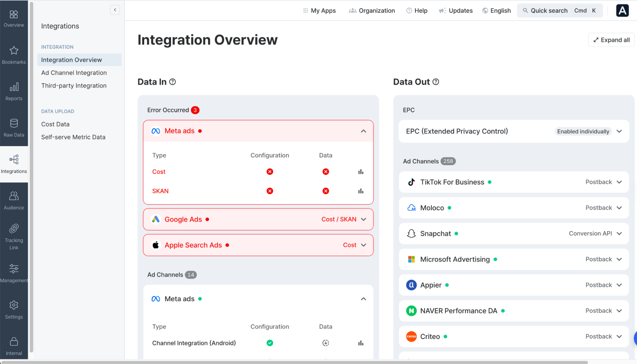
Task: Click the Integration Overview page heading
Action: 207,40
